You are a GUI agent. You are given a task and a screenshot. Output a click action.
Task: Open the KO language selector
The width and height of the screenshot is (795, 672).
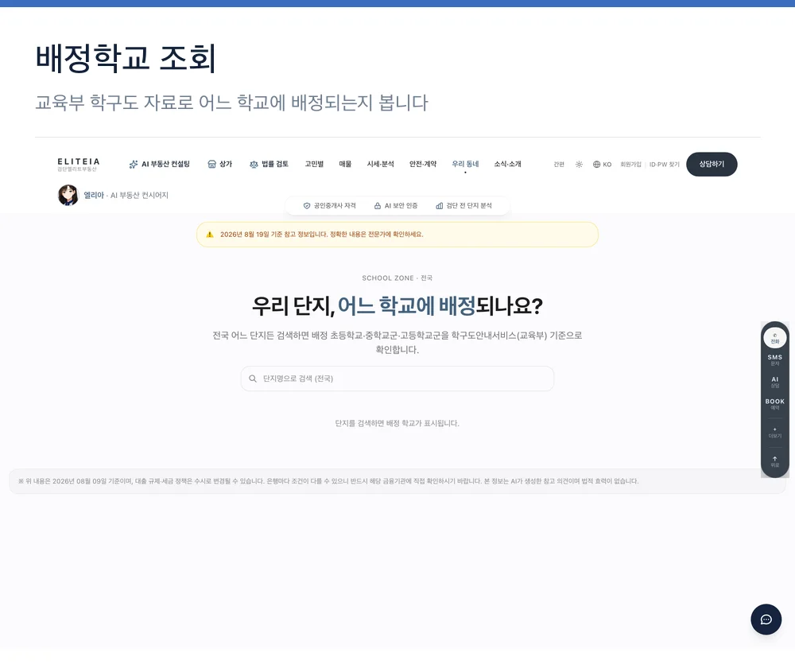pyautogui.click(x=602, y=165)
